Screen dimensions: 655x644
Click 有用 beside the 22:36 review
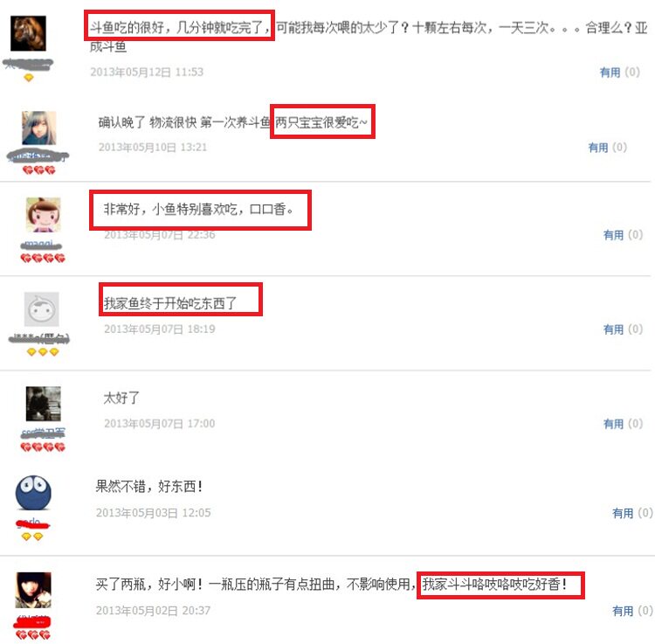click(x=613, y=235)
